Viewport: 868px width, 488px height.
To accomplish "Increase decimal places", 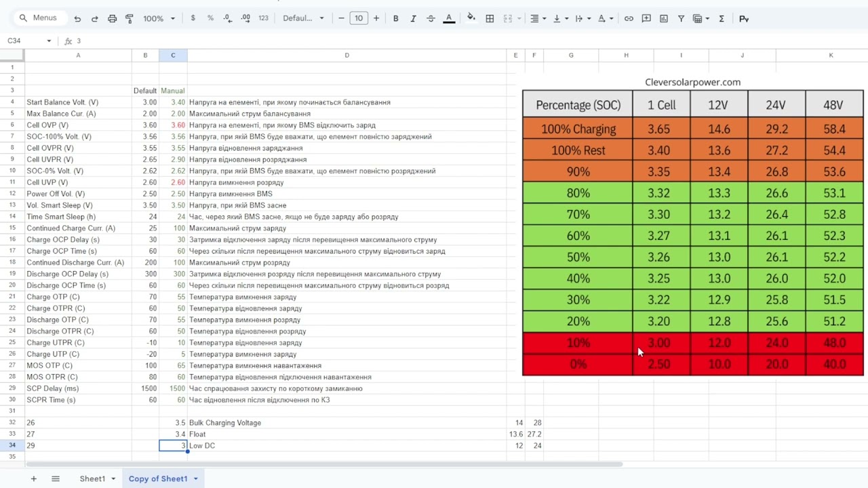I will [245, 18].
